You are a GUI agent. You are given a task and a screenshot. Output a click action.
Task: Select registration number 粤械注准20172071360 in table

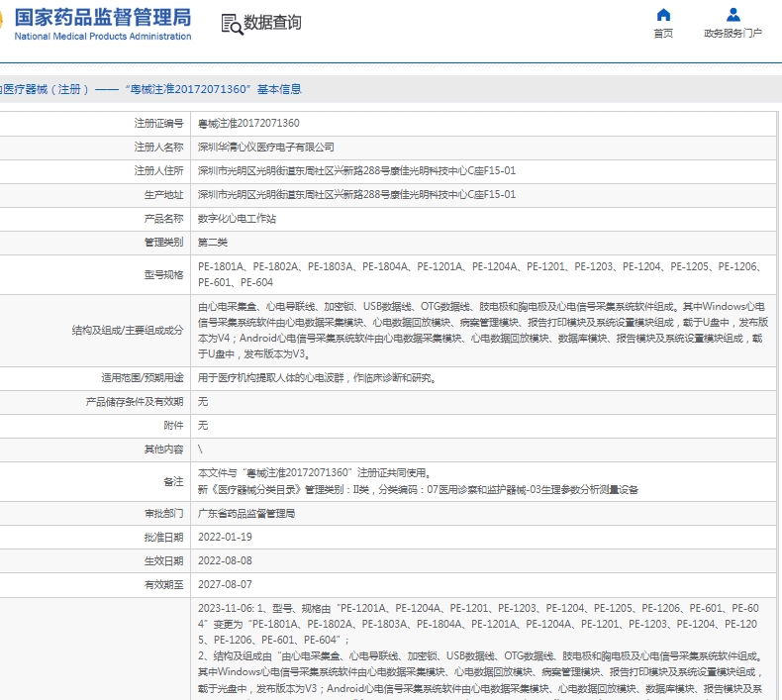click(x=248, y=123)
